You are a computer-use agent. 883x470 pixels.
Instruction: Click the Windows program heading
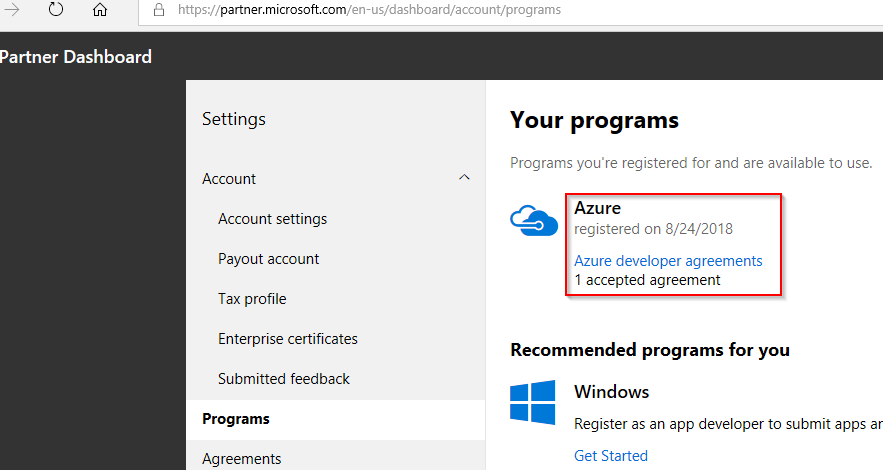click(x=612, y=392)
